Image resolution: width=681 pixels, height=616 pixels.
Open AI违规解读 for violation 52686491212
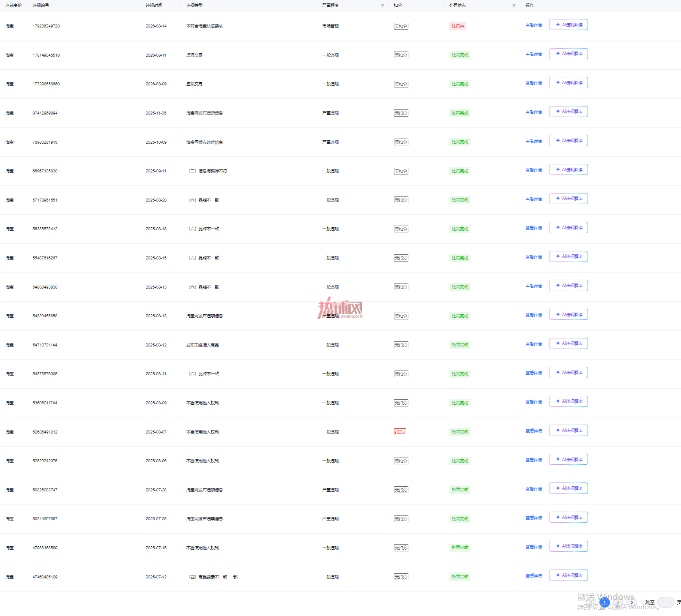pos(569,431)
